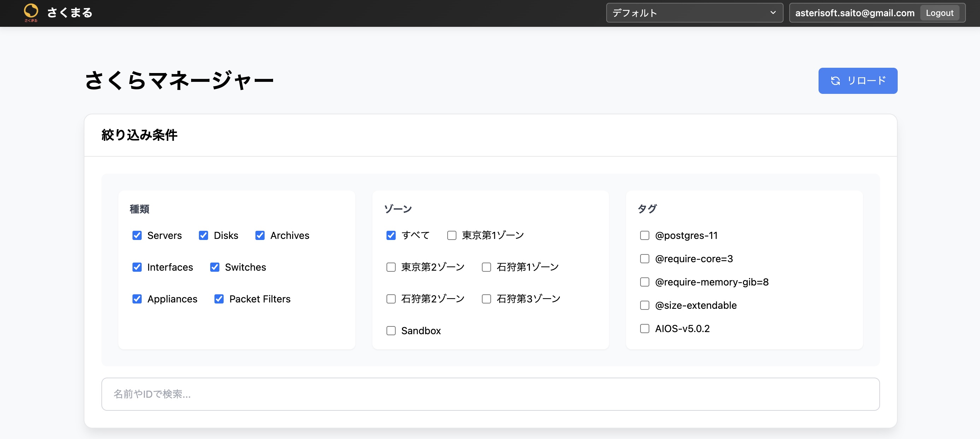Viewport: 980px width, 439px height.
Task: Click the さくらマネージャー page heading
Action: click(x=179, y=80)
